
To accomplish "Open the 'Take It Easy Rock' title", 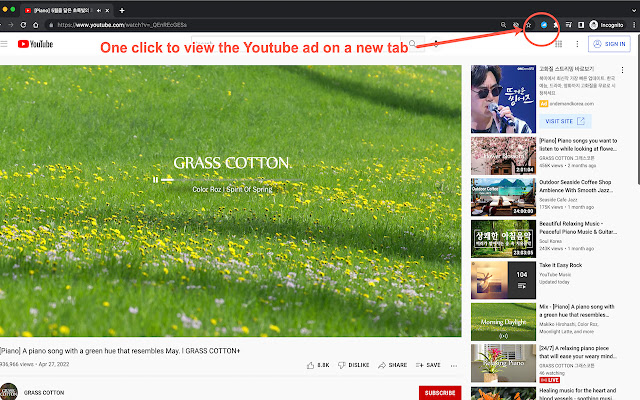I will (x=560, y=265).
